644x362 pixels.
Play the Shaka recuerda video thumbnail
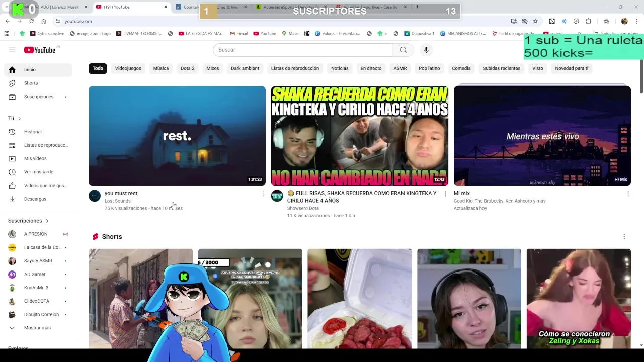click(x=360, y=136)
